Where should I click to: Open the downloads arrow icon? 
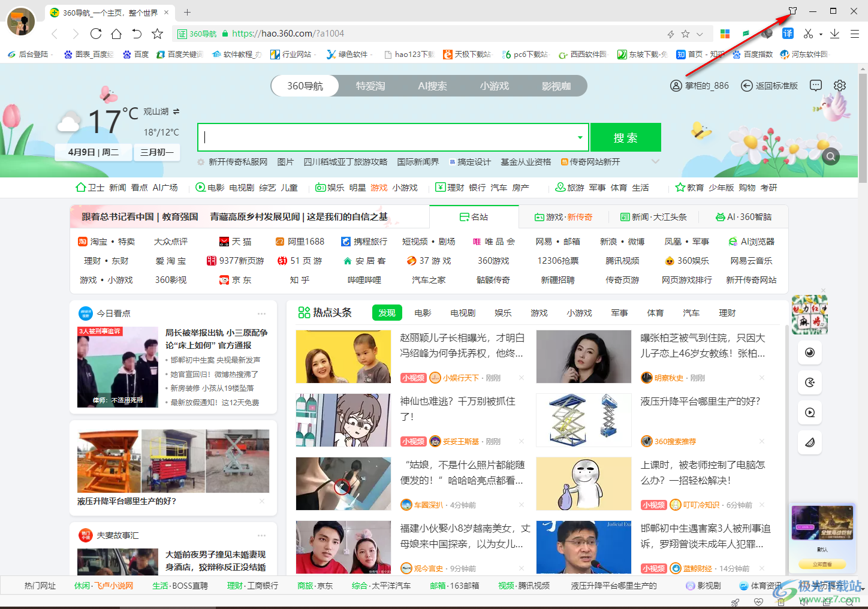click(x=834, y=34)
